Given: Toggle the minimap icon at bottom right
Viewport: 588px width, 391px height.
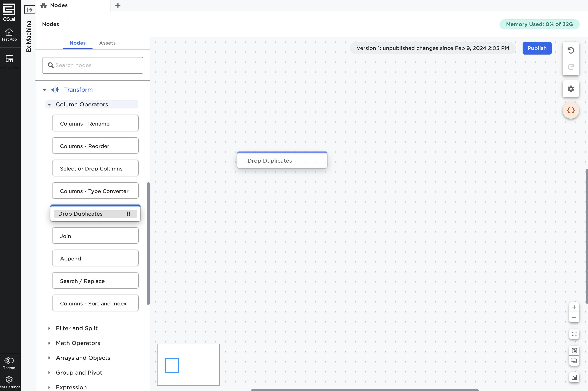Looking at the screenshot, I should (x=574, y=377).
